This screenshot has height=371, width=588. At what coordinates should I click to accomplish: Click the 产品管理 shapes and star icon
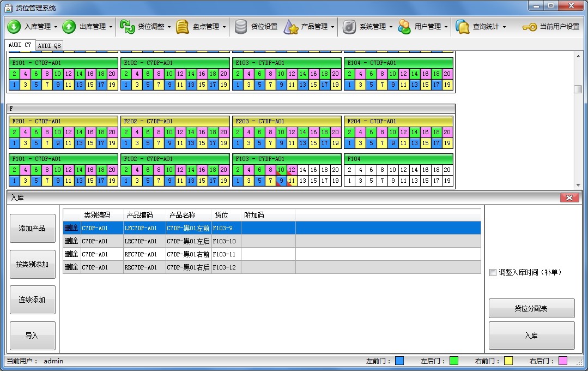[x=292, y=27]
